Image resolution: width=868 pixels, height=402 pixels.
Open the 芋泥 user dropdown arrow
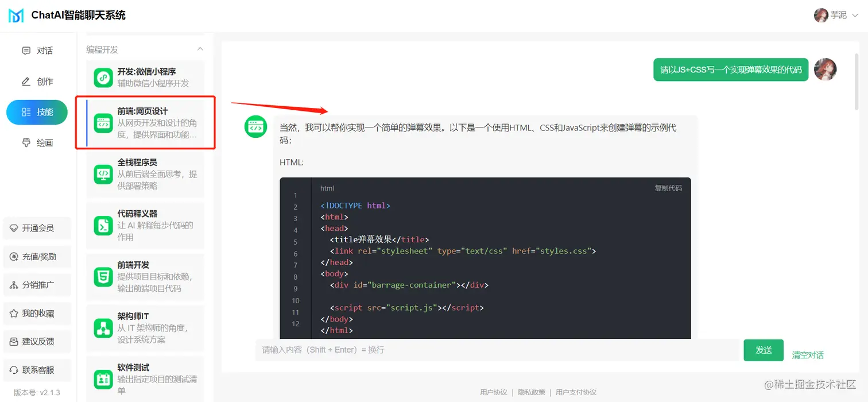[x=855, y=16]
